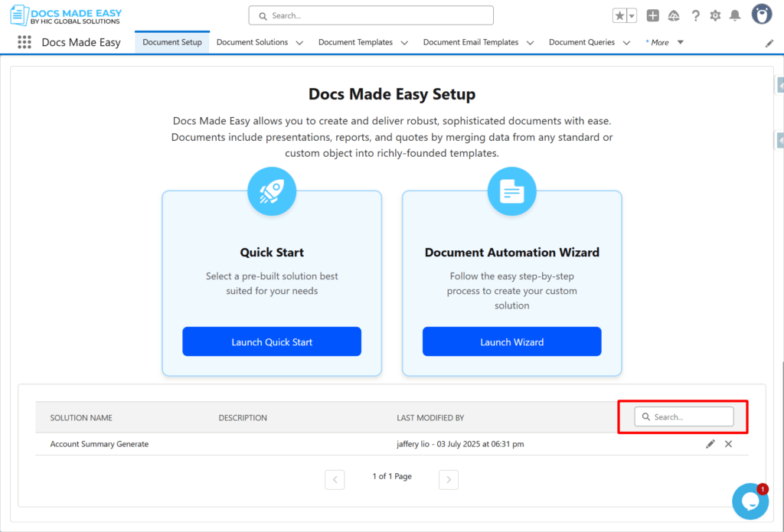Select the Document Setup tab
The height and width of the screenshot is (532, 784).
click(x=172, y=43)
